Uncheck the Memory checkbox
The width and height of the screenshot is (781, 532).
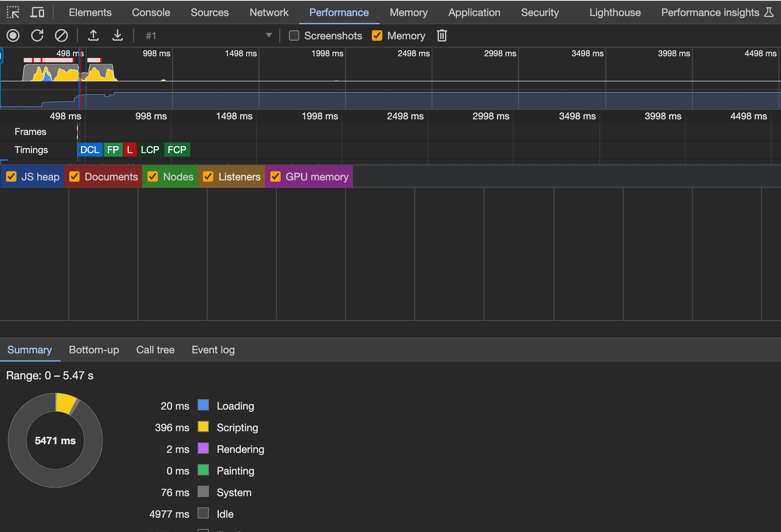coord(377,35)
